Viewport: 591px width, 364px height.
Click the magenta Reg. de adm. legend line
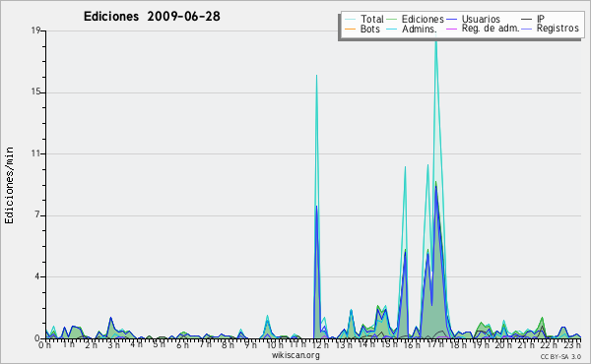coord(451,29)
